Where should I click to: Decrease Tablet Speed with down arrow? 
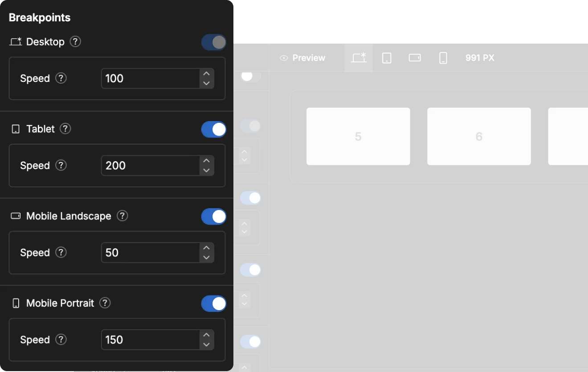point(206,170)
